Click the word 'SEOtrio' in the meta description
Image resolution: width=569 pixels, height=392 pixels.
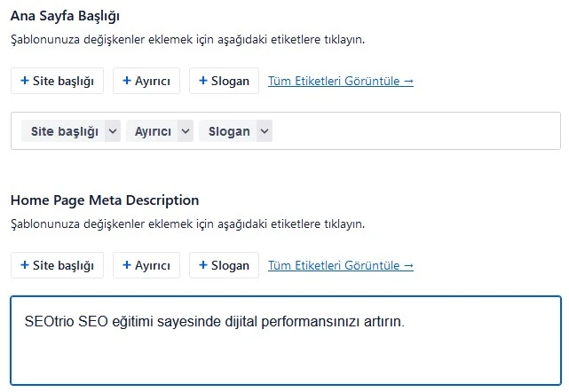(49, 322)
